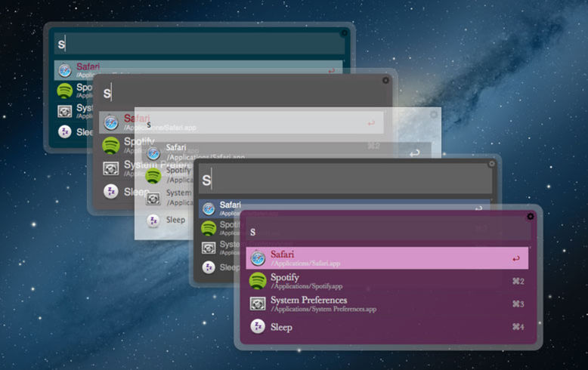Screen dimensions: 588x370
Task: Click return arrow in light translucent window
Action: [414, 153]
